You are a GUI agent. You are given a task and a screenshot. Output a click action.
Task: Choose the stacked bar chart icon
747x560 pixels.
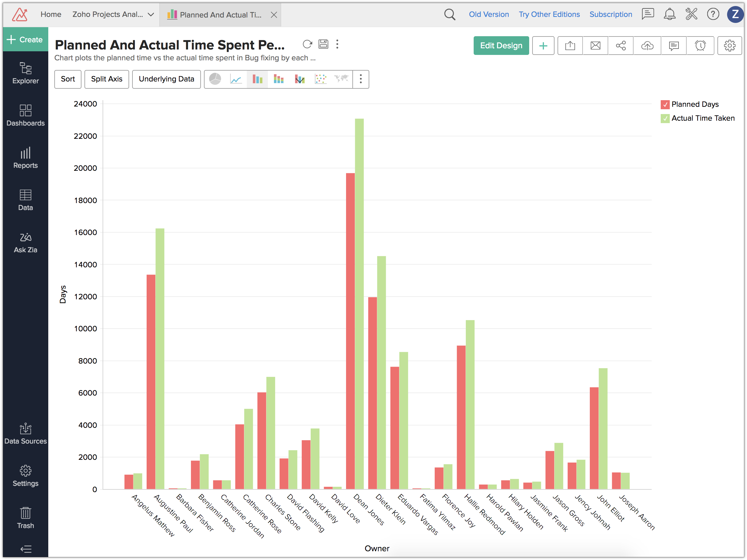278,79
